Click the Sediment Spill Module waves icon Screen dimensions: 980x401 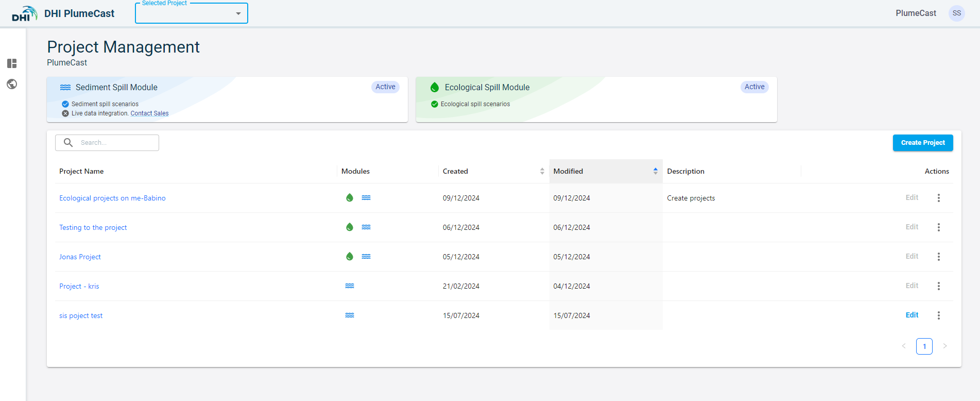(x=65, y=88)
